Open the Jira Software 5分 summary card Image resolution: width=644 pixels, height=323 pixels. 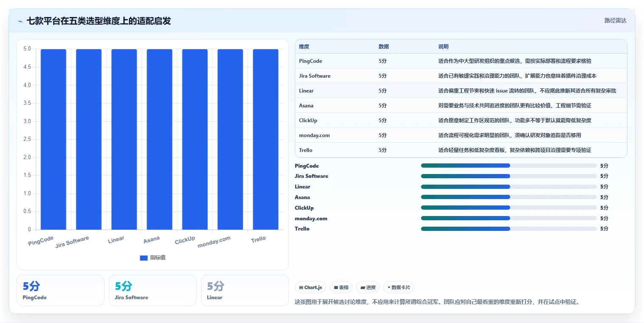153,290
